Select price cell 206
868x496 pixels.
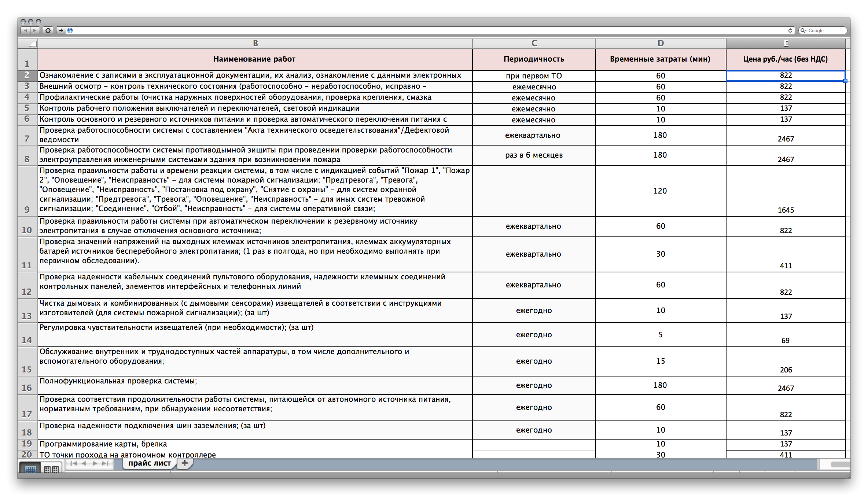(786, 361)
